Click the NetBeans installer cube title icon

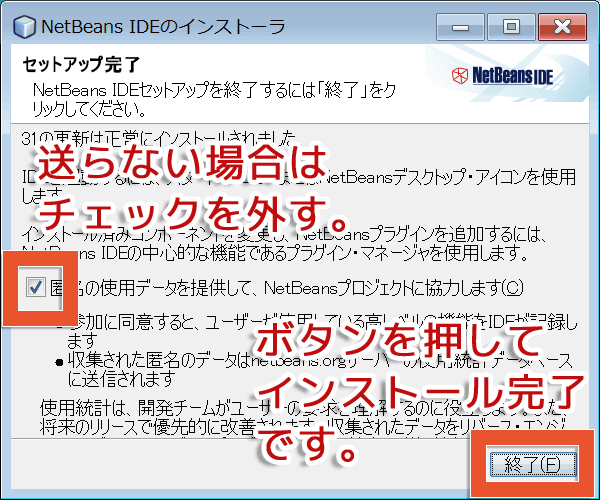24,27
